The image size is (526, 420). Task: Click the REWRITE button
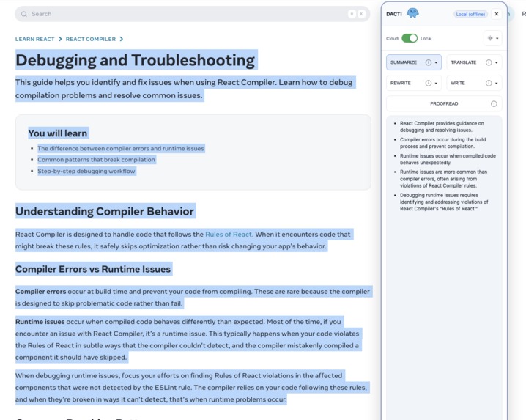414,84
